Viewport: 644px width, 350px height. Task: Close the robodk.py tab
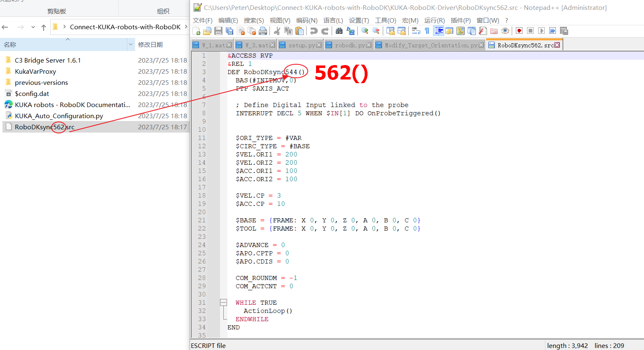[369, 45]
